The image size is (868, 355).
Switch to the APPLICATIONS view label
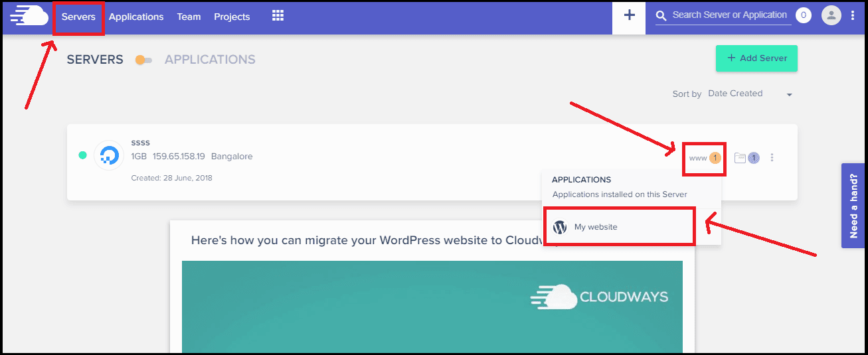click(210, 60)
